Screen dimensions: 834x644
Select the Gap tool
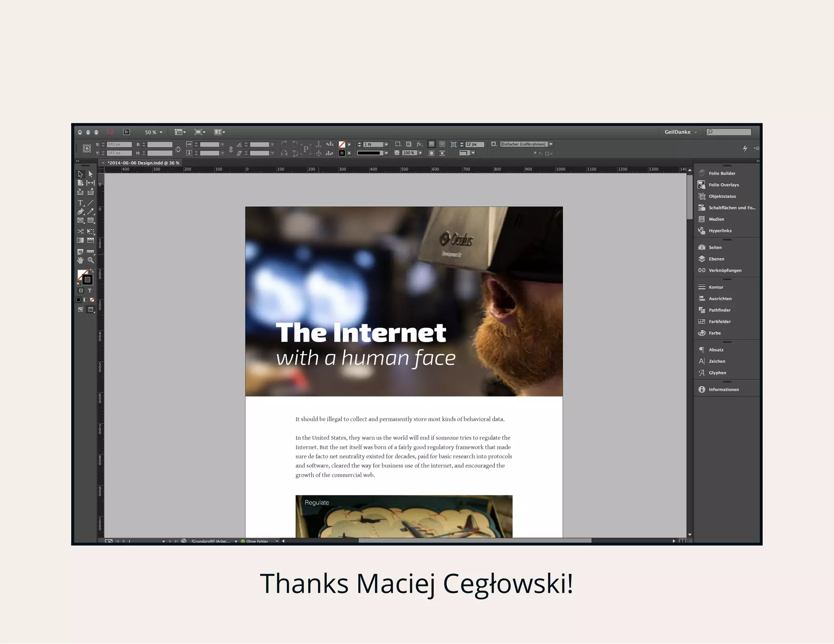tap(91, 183)
